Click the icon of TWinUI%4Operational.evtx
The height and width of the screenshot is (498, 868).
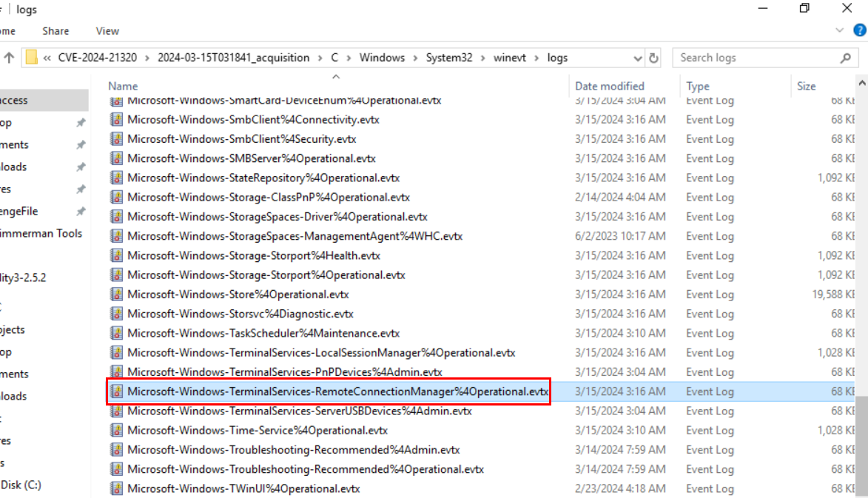116,488
